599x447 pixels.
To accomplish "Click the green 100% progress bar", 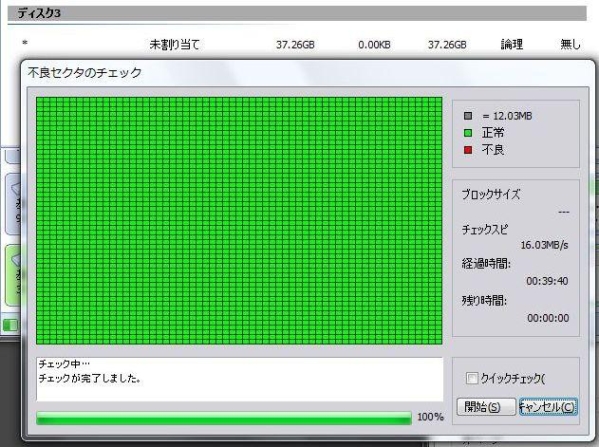I will pos(224,418).
